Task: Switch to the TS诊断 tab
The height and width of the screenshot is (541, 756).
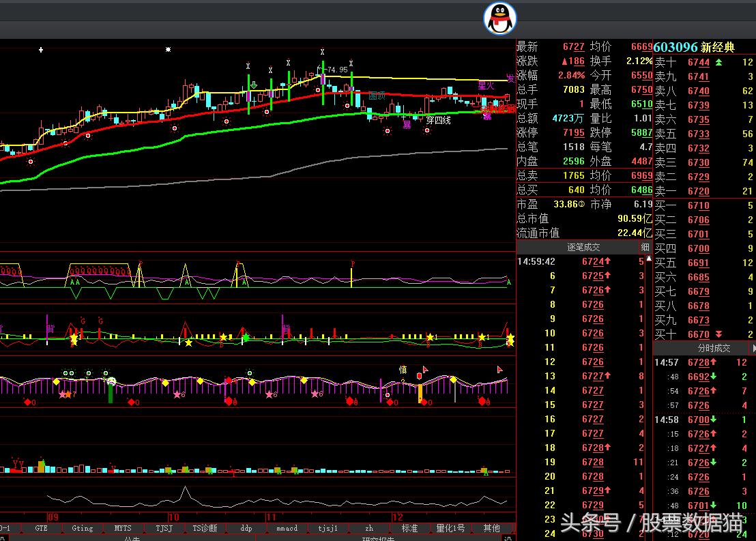Action: pyautogui.click(x=205, y=529)
